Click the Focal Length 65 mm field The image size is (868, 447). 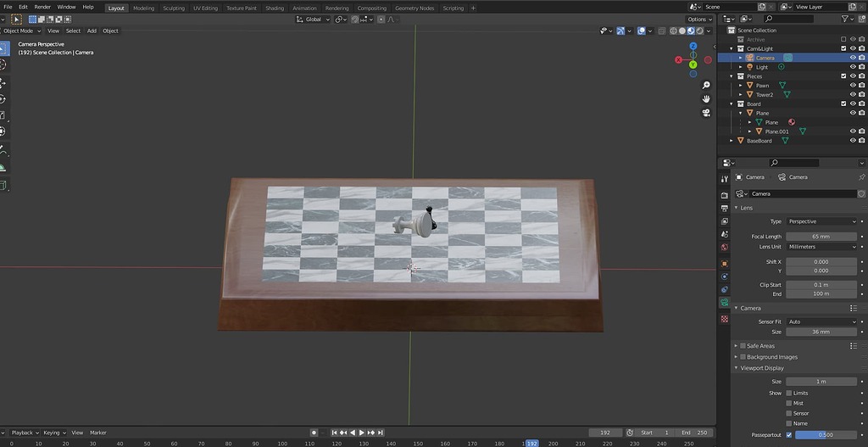[821, 237]
